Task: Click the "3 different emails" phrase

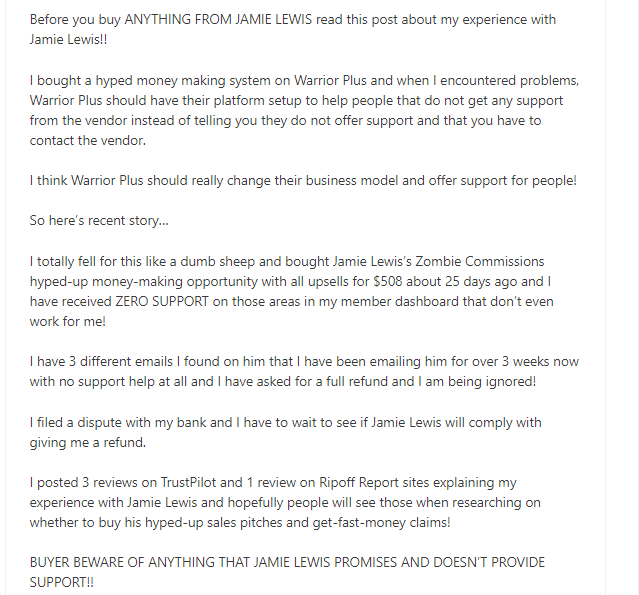Action: click(x=121, y=361)
